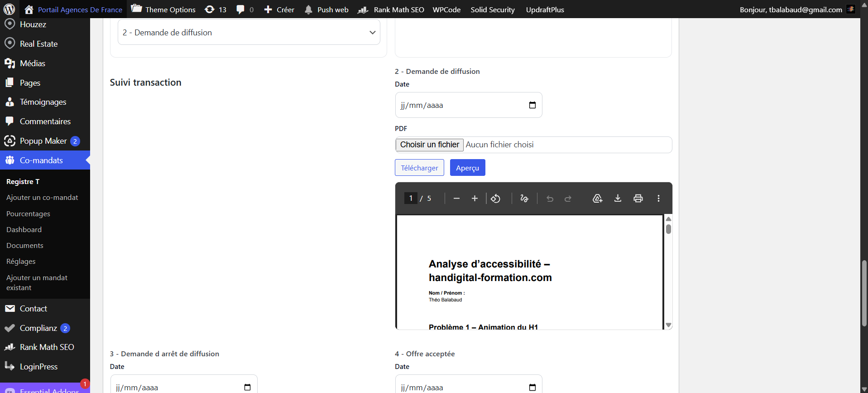Viewport: 868px width, 393px height.
Task: Open Rank Math SEO in admin bar
Action: [391, 10]
